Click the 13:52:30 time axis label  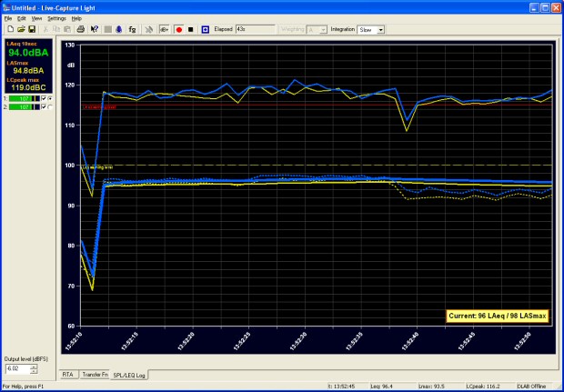pos(299,340)
